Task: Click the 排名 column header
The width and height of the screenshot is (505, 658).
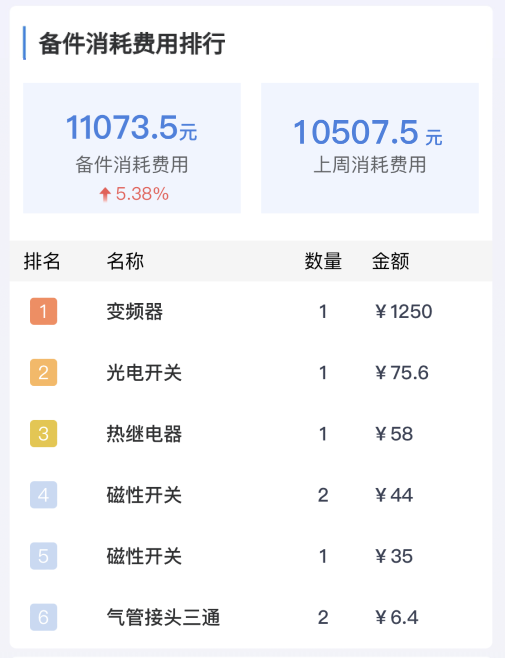Action: click(42, 261)
